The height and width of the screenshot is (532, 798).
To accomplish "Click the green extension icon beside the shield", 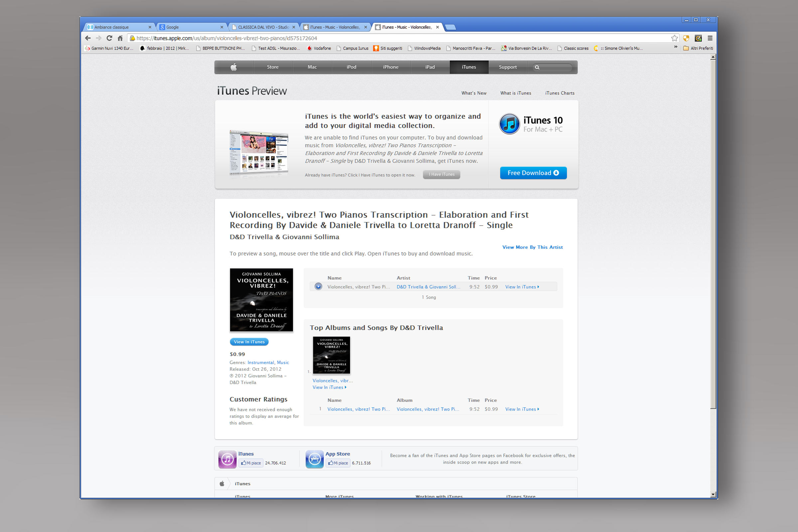I will pos(698,38).
